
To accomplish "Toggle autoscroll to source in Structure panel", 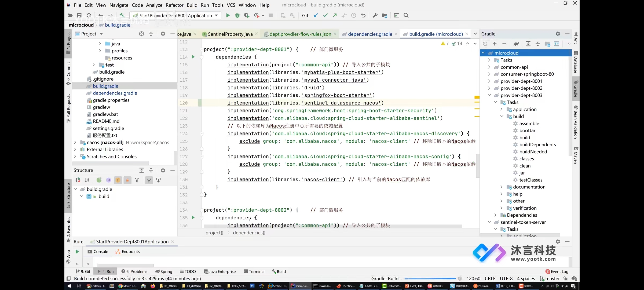I will point(149,180).
